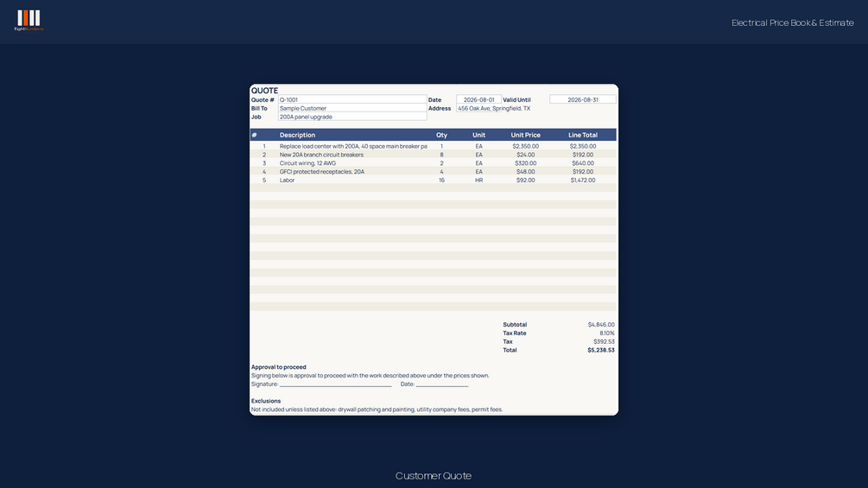Select the Replace load center description cell
868x488 pixels.
click(353, 146)
